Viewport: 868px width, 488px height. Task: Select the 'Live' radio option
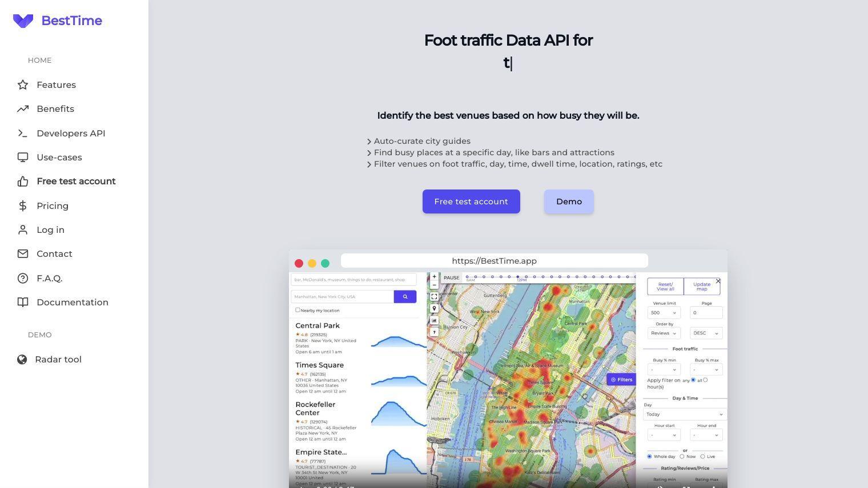[702, 457]
